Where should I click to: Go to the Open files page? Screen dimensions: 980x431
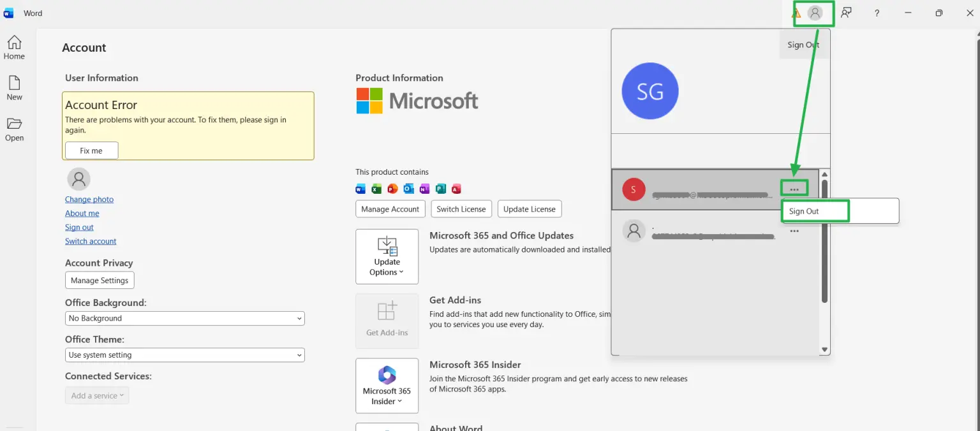click(x=14, y=129)
